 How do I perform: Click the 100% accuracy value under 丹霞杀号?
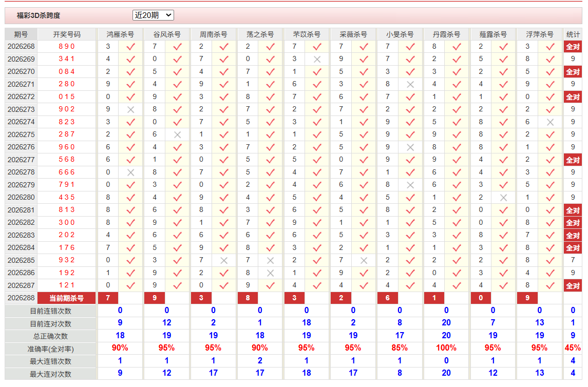click(x=446, y=348)
